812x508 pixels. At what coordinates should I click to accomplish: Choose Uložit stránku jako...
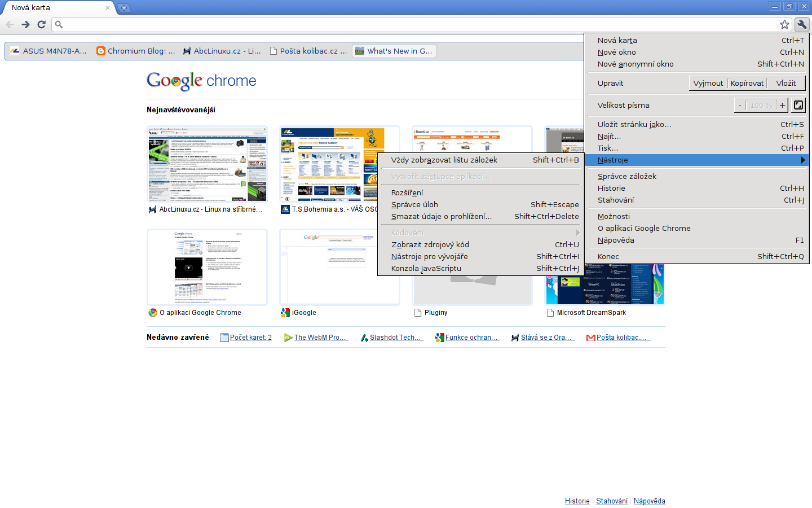pyautogui.click(x=696, y=124)
